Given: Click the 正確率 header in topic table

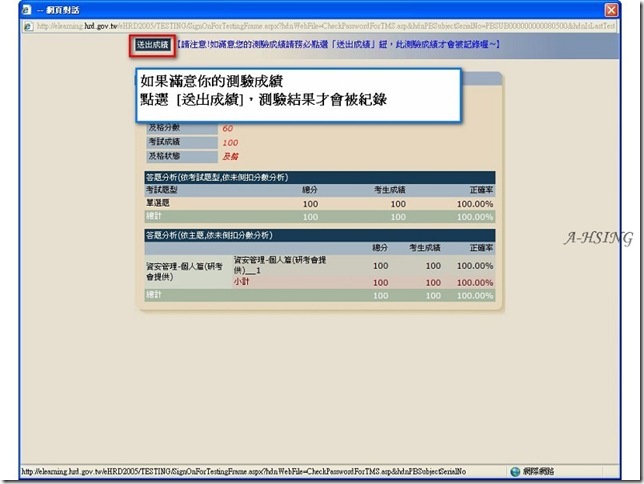Looking at the screenshot, I should click(481, 248).
